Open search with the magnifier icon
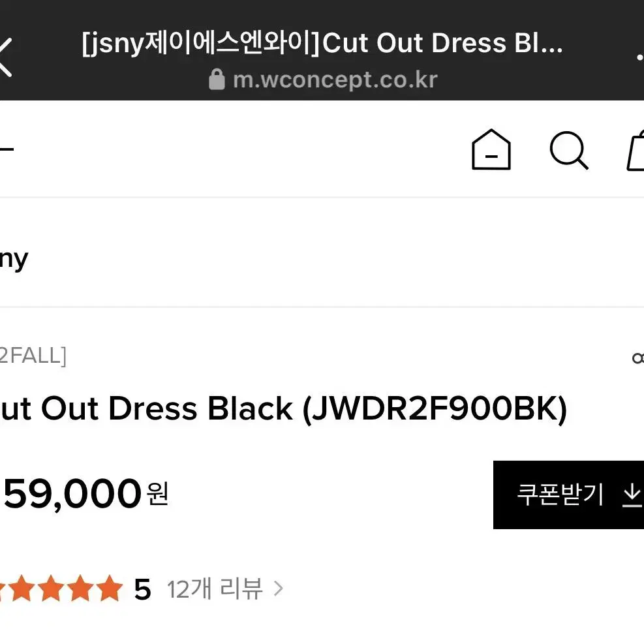The height and width of the screenshot is (644, 644). point(569,150)
